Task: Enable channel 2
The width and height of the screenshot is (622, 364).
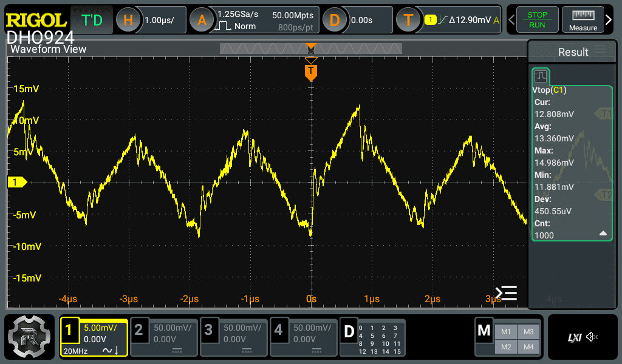Action: (164, 339)
